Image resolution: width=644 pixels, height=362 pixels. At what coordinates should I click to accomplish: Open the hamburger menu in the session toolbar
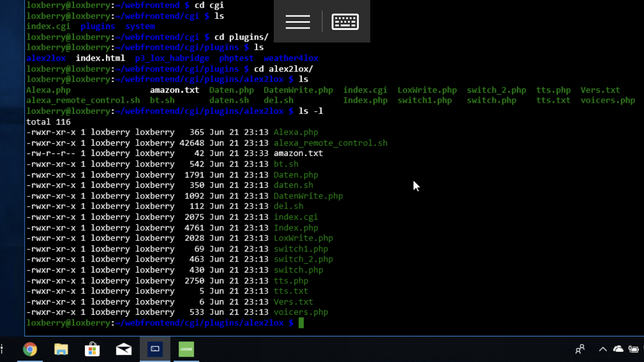tap(297, 22)
